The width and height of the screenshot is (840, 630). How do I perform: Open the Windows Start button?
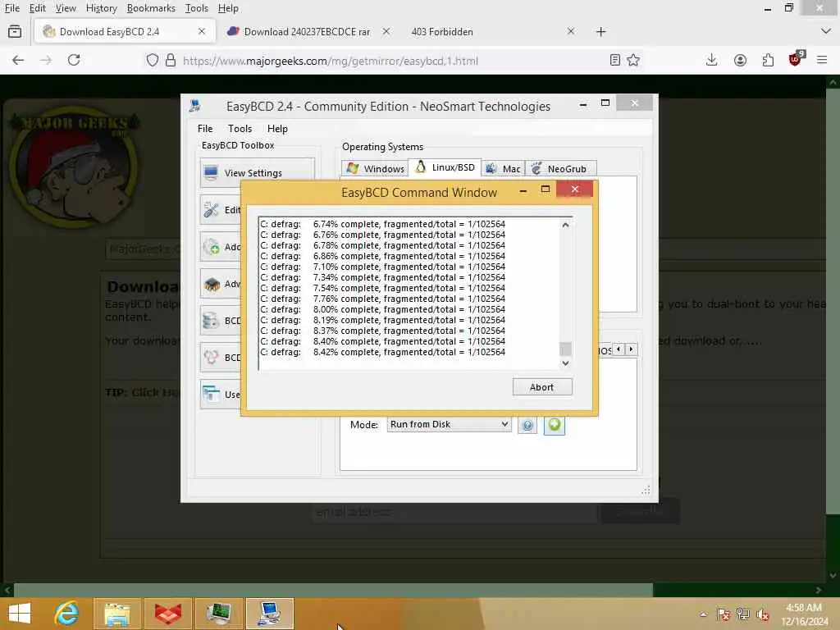[20, 614]
